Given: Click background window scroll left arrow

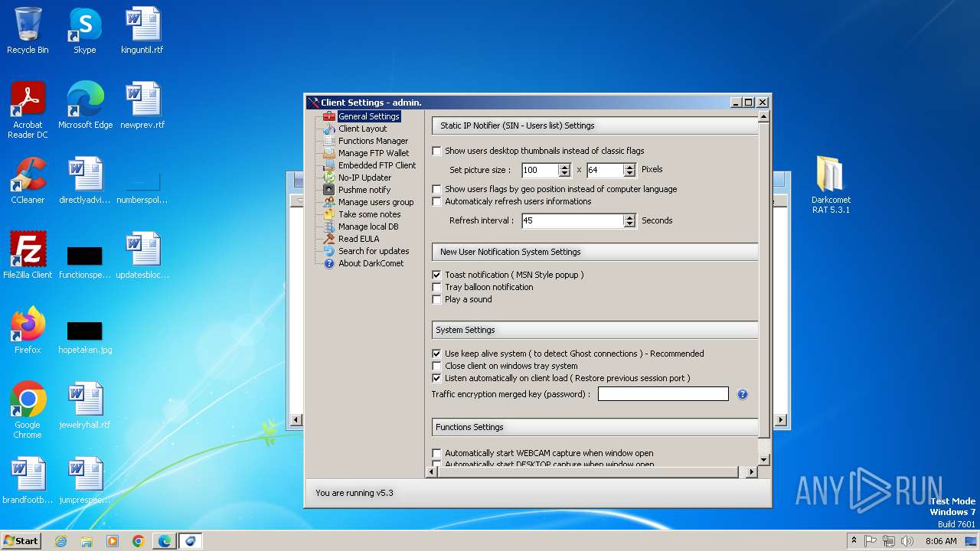Looking at the screenshot, I should [296, 420].
